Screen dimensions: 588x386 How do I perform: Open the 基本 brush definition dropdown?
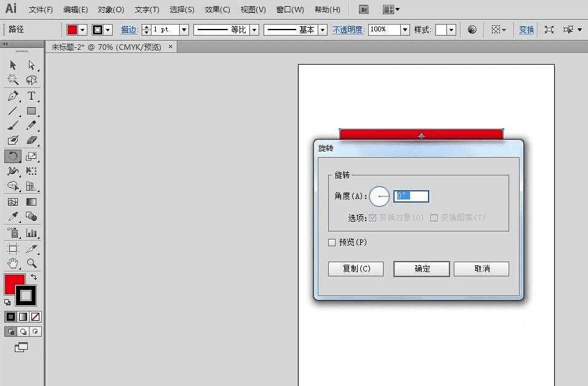point(323,30)
